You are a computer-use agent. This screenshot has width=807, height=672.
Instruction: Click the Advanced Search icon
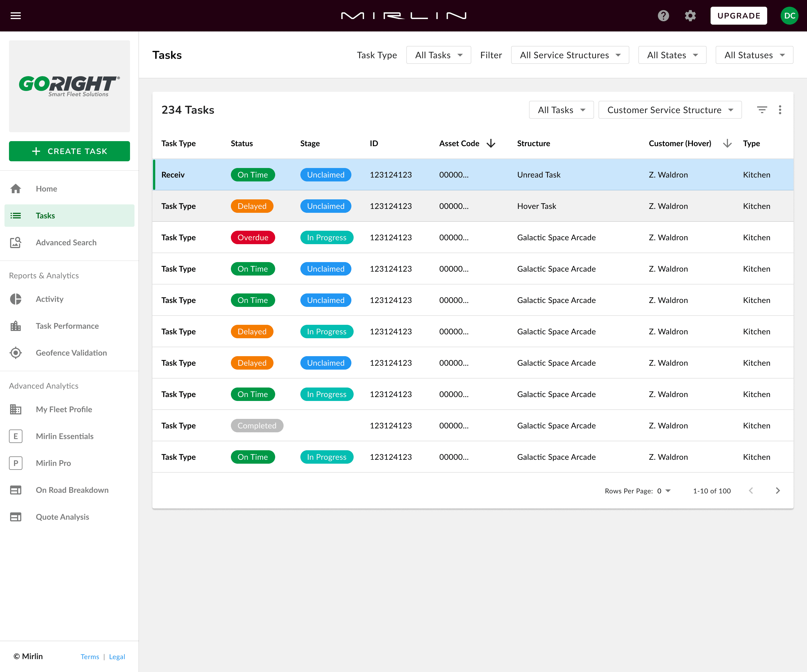click(16, 242)
